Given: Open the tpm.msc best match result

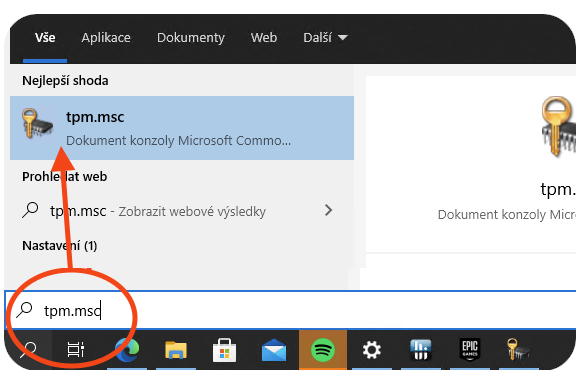Looking at the screenshot, I should (182, 128).
